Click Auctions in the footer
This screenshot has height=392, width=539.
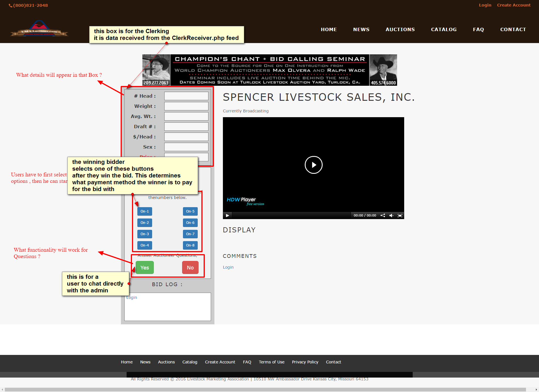[166, 362]
